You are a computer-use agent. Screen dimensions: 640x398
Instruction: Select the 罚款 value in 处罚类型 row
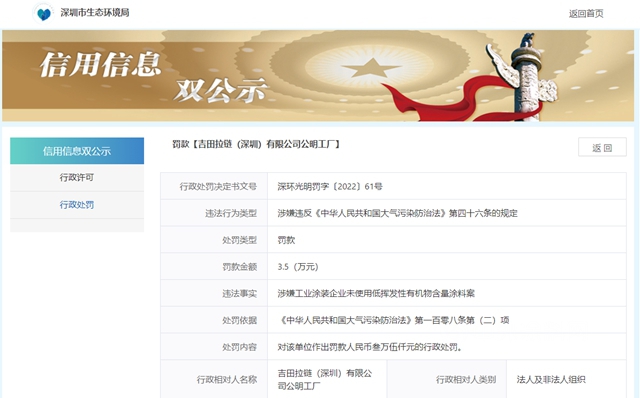[286, 240]
